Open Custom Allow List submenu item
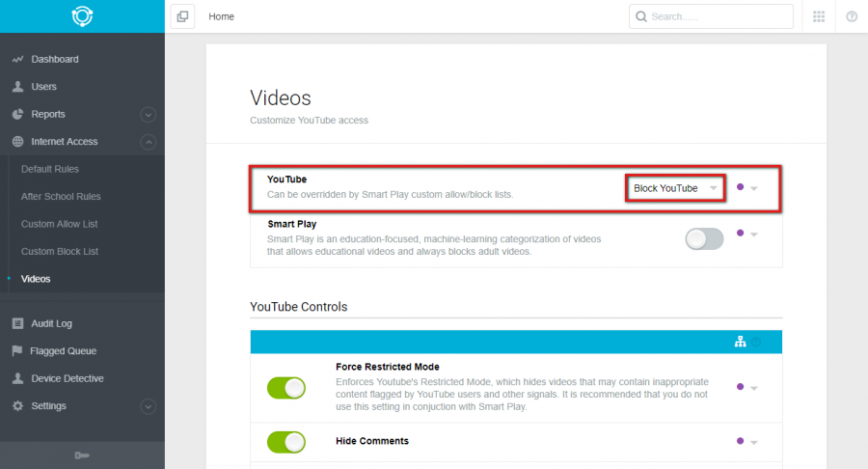The image size is (868, 469). click(x=59, y=224)
